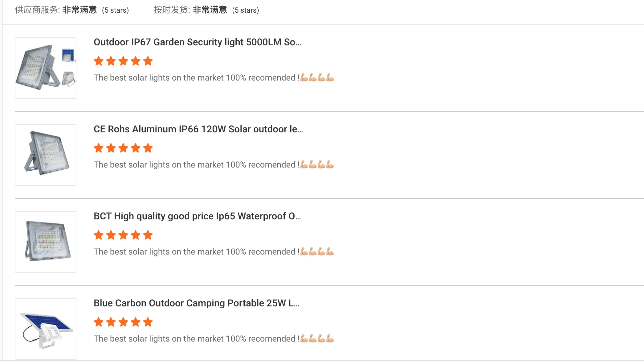Viewport: 644px width, 361px height.
Task: Open the BCT High quality floodlight thumbnail
Action: [x=46, y=242]
